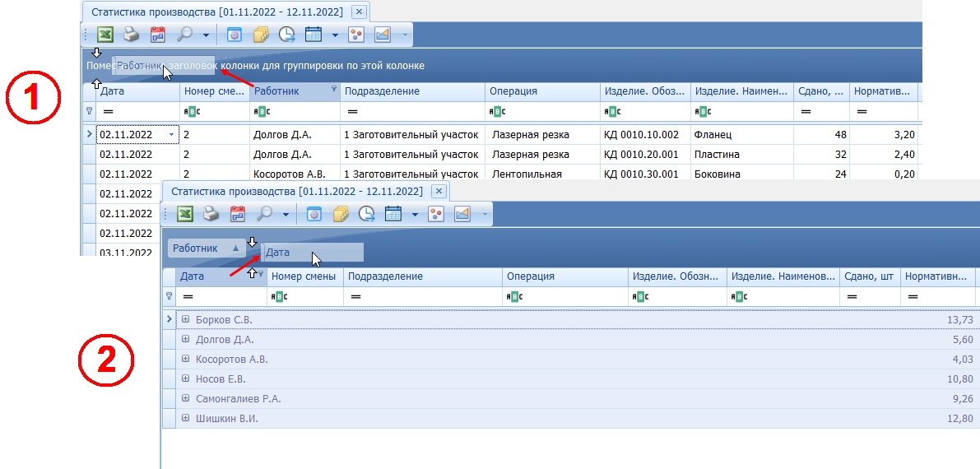
Task: Open the arrow beside calendar grid in lower toolbar
Action: tap(415, 215)
